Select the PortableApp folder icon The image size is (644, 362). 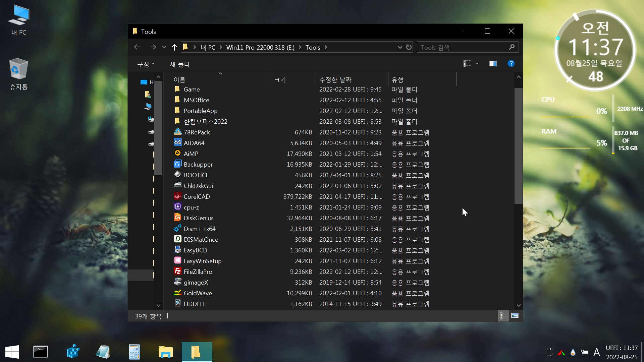tap(177, 110)
